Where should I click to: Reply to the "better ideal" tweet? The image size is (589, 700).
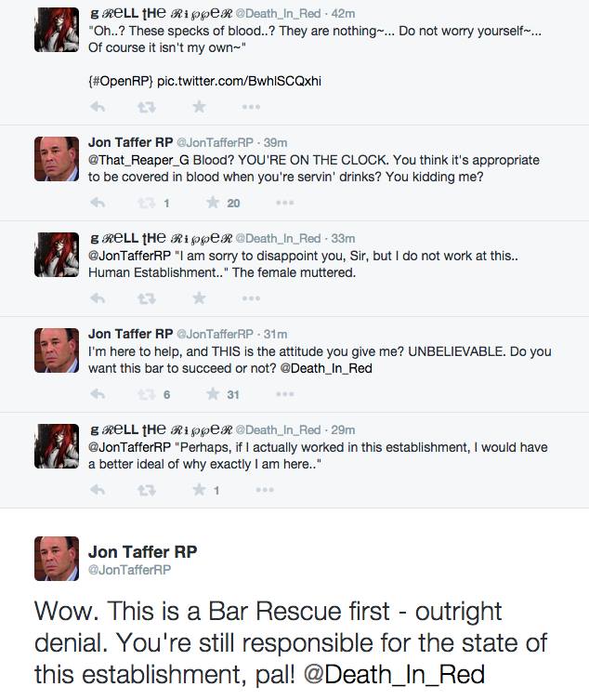pos(97,490)
